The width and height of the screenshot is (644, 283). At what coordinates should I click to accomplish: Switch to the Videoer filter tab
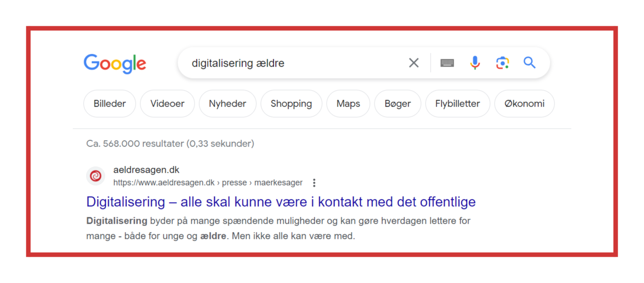point(167,104)
